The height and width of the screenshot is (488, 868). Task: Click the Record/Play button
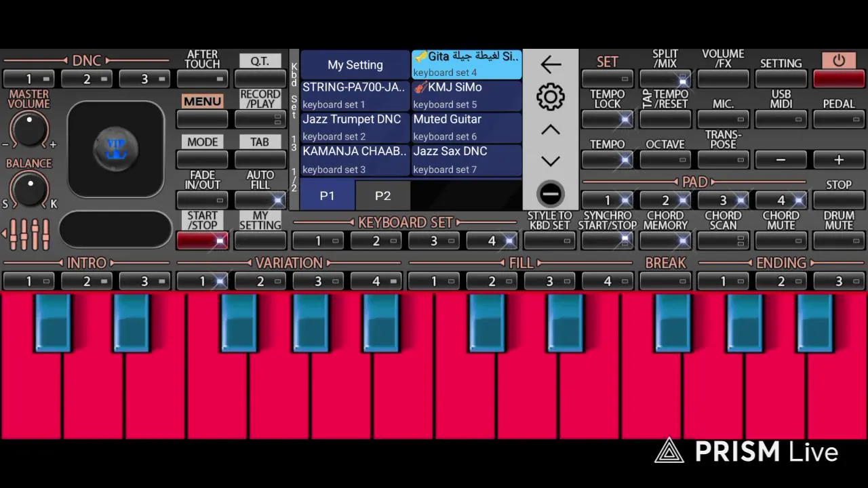pyautogui.click(x=260, y=119)
